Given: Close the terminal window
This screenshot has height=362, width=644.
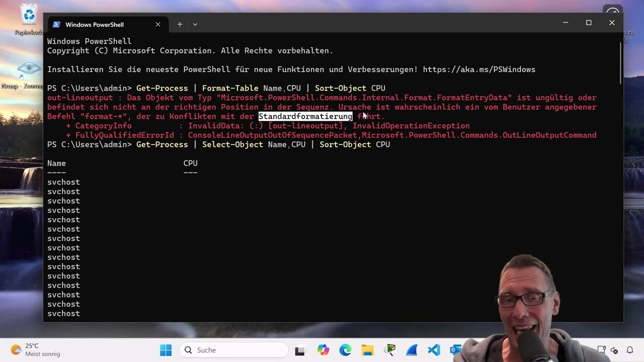Looking at the screenshot, I should tap(612, 23).
